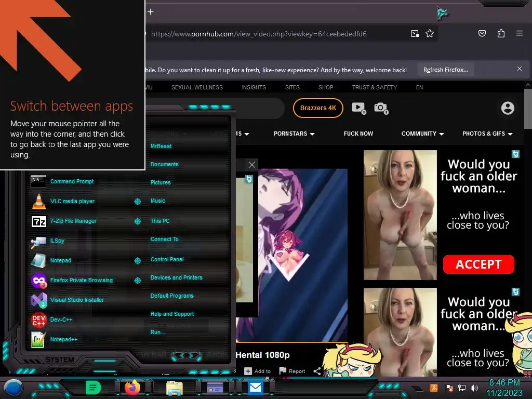
Task: Open 7-Zip File Manager
Action: click(64, 221)
